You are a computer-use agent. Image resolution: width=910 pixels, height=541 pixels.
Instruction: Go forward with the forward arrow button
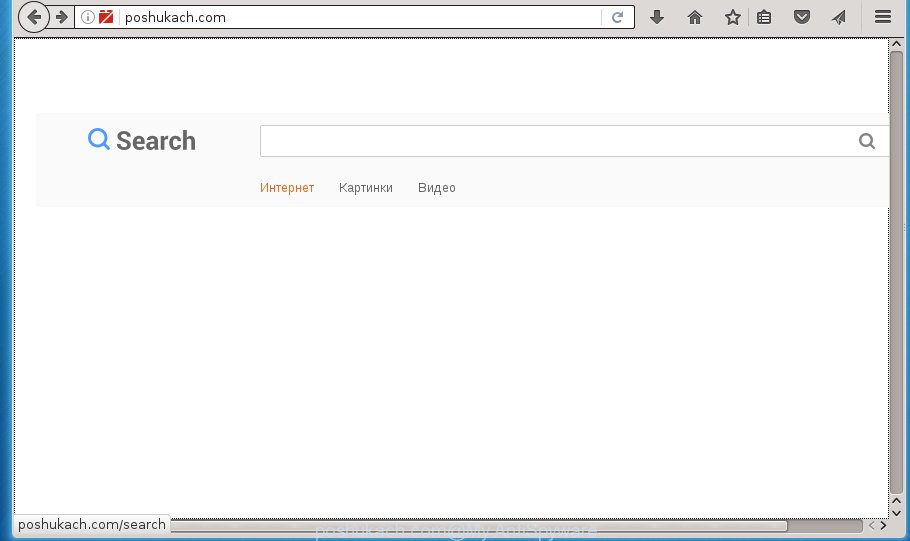(x=62, y=17)
